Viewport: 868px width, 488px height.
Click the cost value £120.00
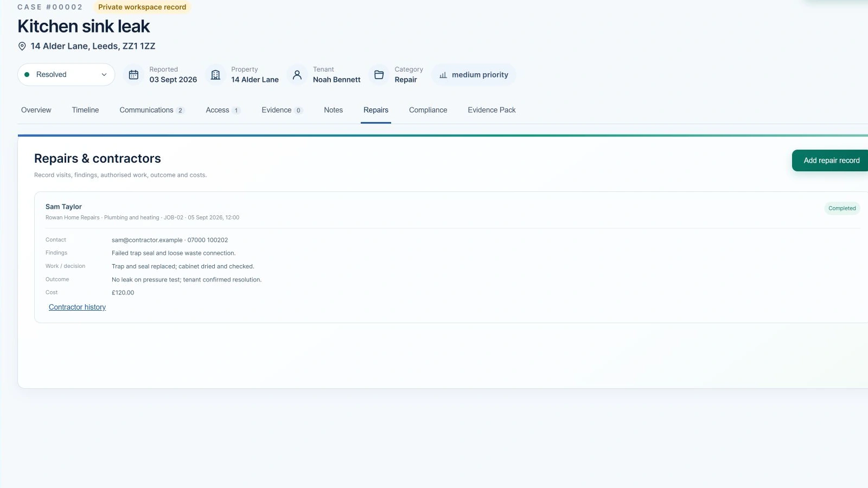123,293
